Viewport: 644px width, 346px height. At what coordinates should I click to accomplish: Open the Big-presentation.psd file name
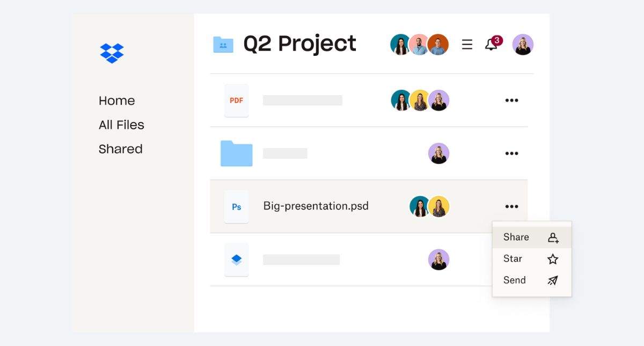[316, 206]
